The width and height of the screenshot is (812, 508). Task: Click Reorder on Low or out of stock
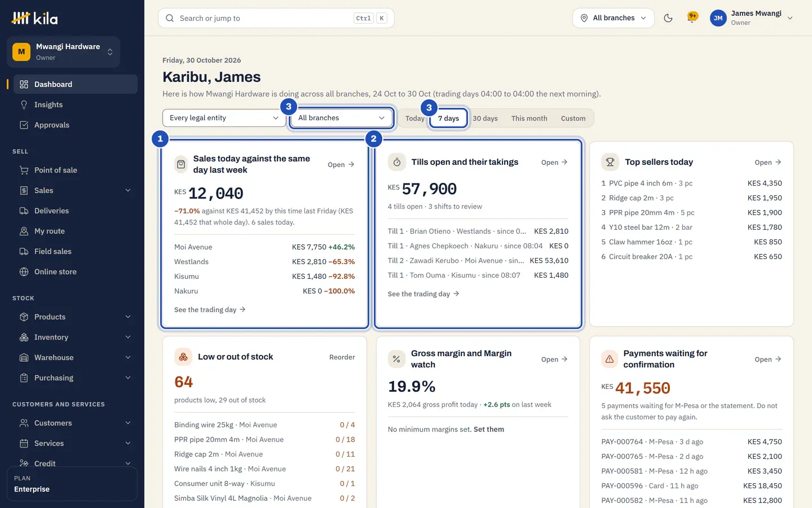pyautogui.click(x=342, y=357)
